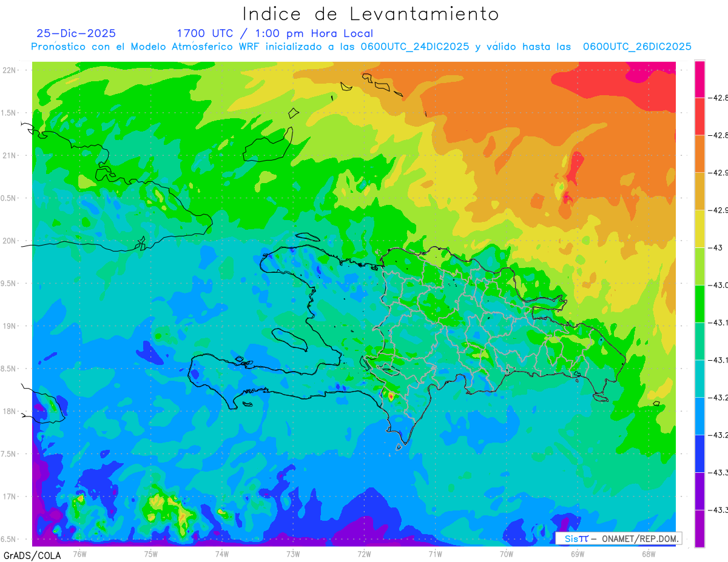
Task: Click the 'GrADS/COLA' credit label
Action: [32, 555]
